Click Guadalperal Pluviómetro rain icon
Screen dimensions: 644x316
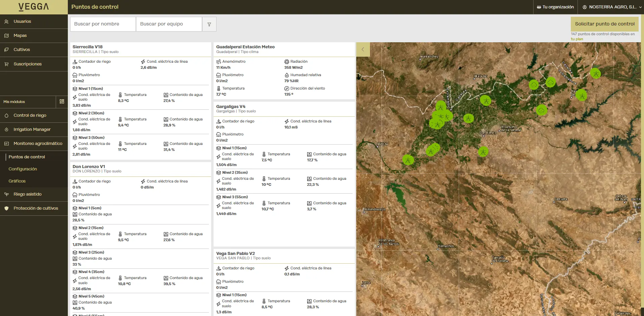(x=219, y=75)
